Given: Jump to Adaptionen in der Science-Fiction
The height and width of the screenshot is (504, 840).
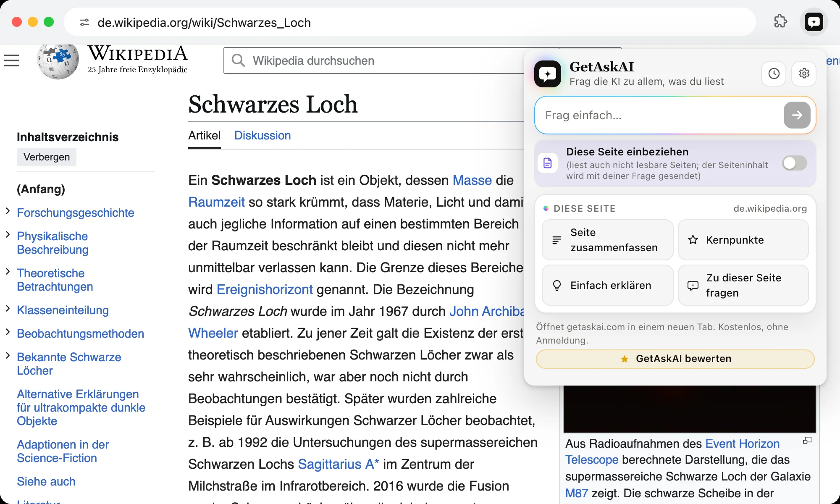Looking at the screenshot, I should click(63, 451).
